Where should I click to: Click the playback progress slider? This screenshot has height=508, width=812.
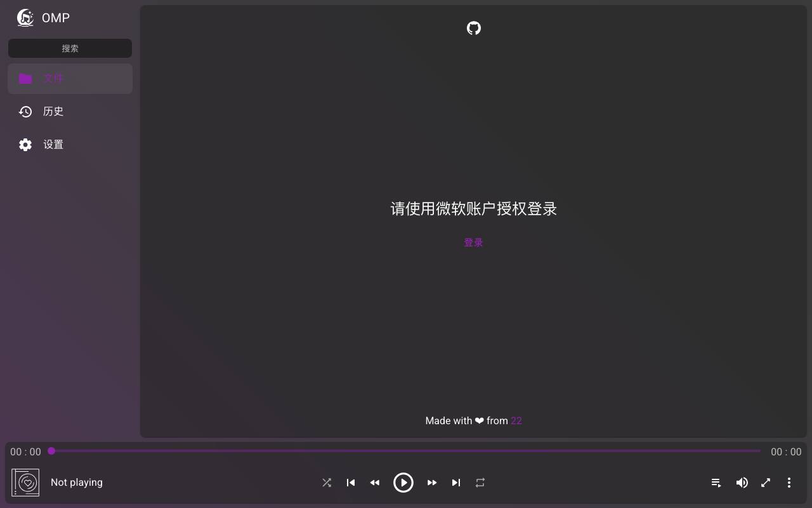[406, 451]
